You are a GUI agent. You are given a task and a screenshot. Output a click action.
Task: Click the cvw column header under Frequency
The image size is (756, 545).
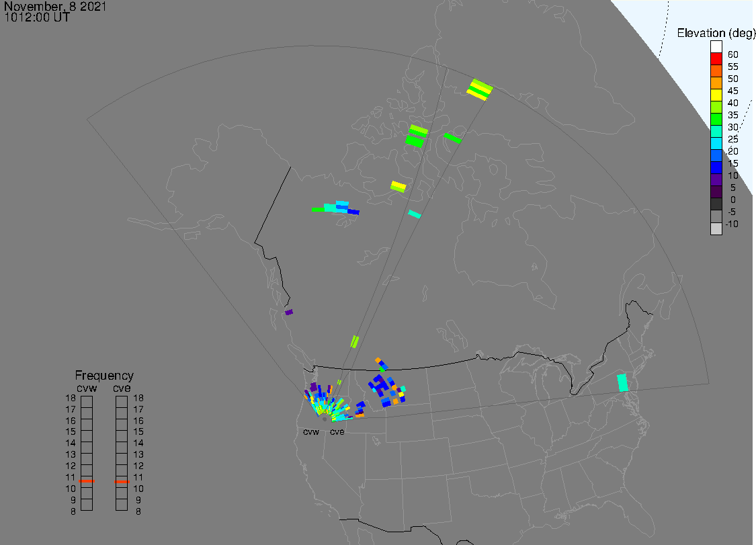[x=87, y=388]
